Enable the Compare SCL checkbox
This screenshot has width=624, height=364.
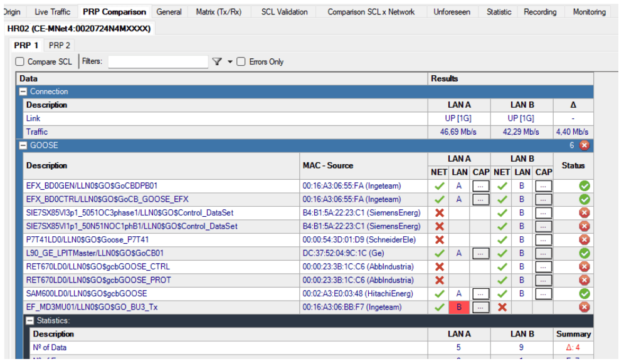pyautogui.click(x=20, y=61)
